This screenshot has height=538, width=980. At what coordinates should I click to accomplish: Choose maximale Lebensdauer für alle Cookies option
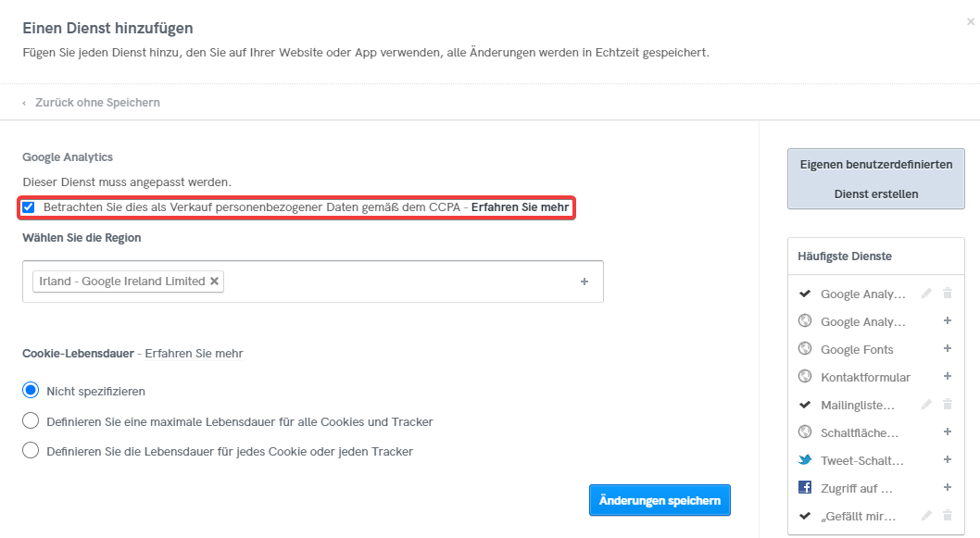pyautogui.click(x=31, y=421)
